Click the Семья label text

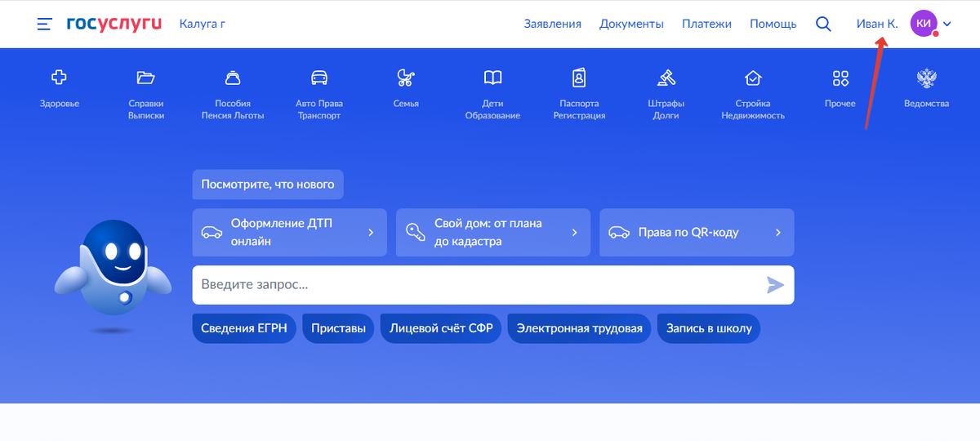(406, 104)
